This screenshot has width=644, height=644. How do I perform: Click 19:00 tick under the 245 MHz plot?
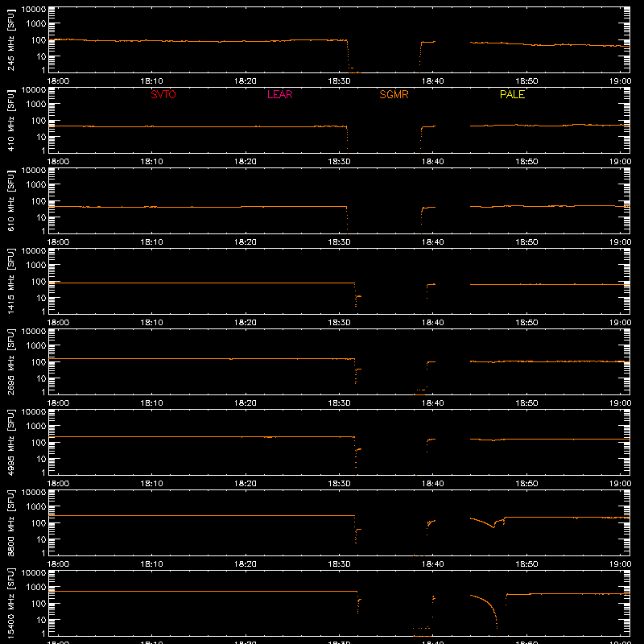coord(620,81)
